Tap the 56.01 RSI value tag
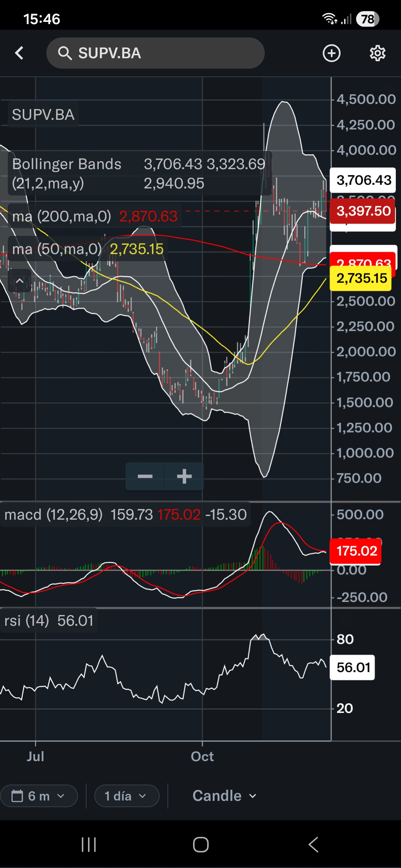Image resolution: width=401 pixels, height=868 pixels. coord(352,667)
